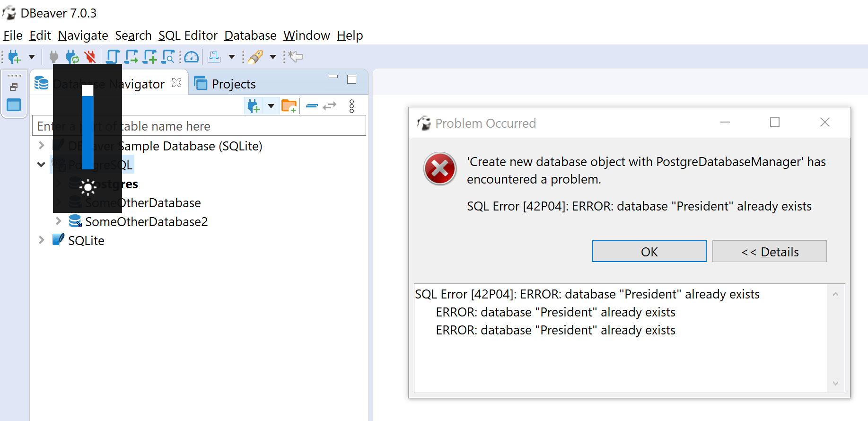
Task: Minimize the Problem Occurred dialog
Action: tap(725, 122)
